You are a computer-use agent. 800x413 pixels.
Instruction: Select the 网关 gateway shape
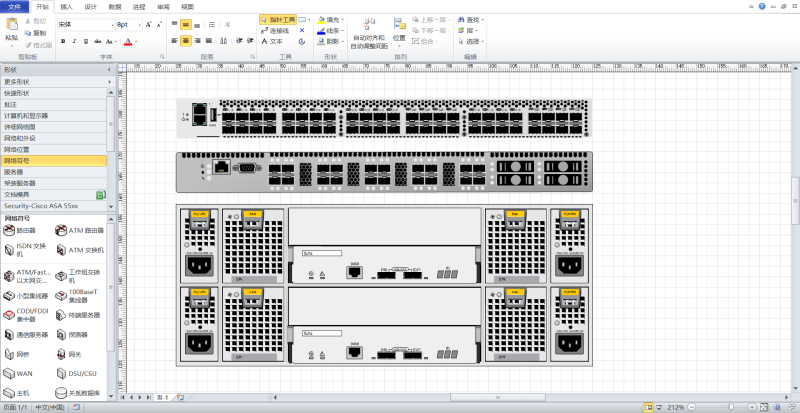pos(69,354)
